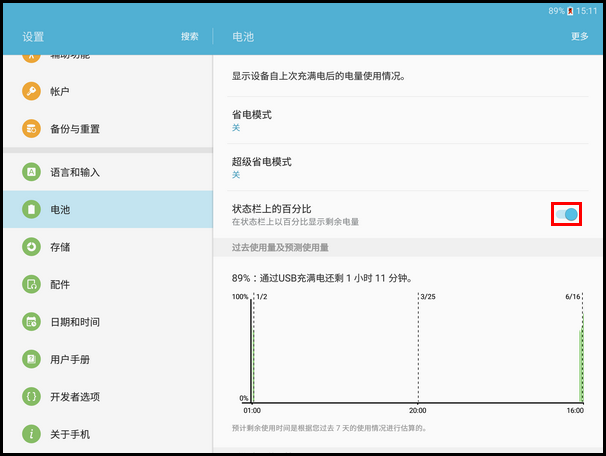Open the 存储 storage icon
606x456 pixels.
pos(31,247)
